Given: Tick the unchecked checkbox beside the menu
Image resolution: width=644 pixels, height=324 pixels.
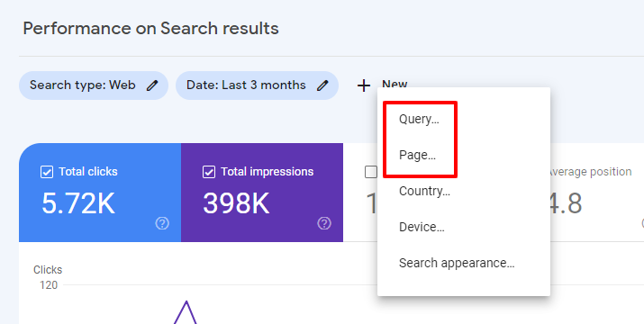Looking at the screenshot, I should 371,172.
